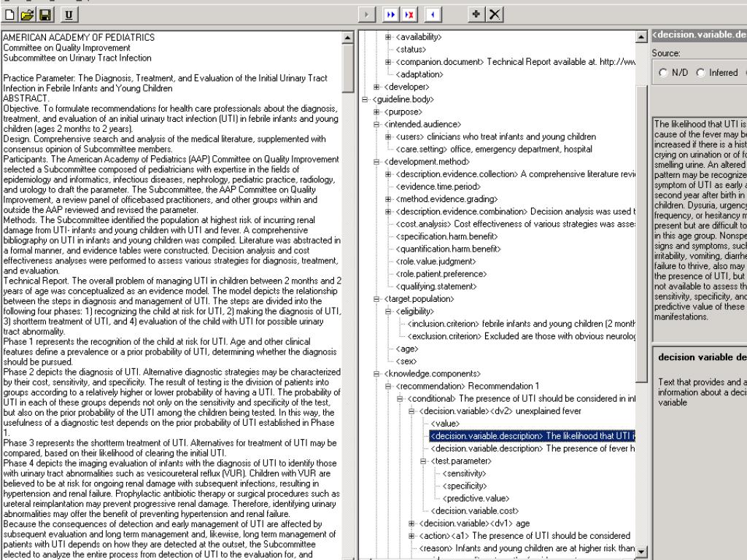Viewport: 747px width, 560px height.
Task: Select the cost.analysis tree item
Action: point(515,224)
